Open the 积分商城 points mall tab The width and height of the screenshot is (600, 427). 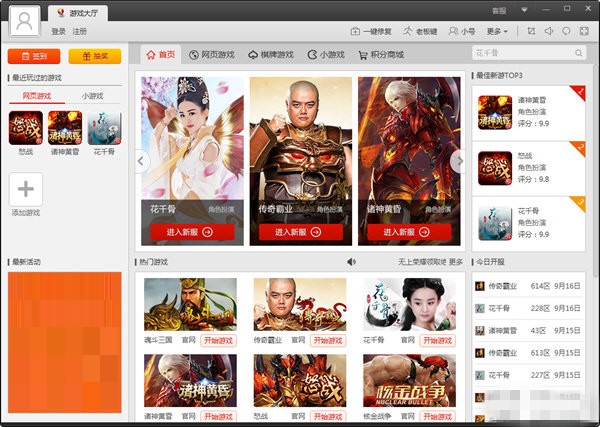click(381, 55)
